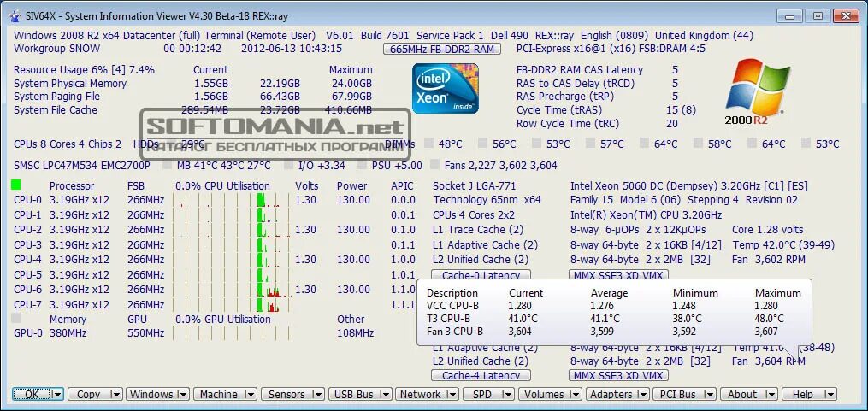
Task: Toggle the gray square beside Memory heading
Action: (15, 318)
